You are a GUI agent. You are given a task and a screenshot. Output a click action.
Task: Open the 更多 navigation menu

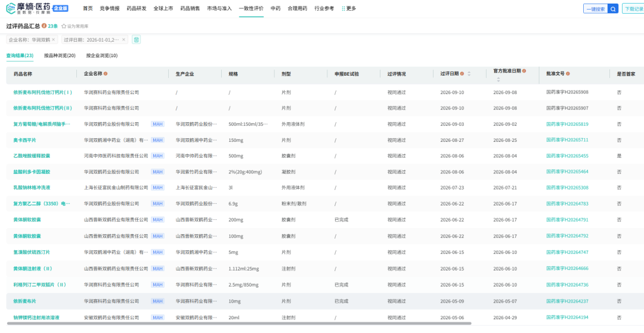[349, 8]
